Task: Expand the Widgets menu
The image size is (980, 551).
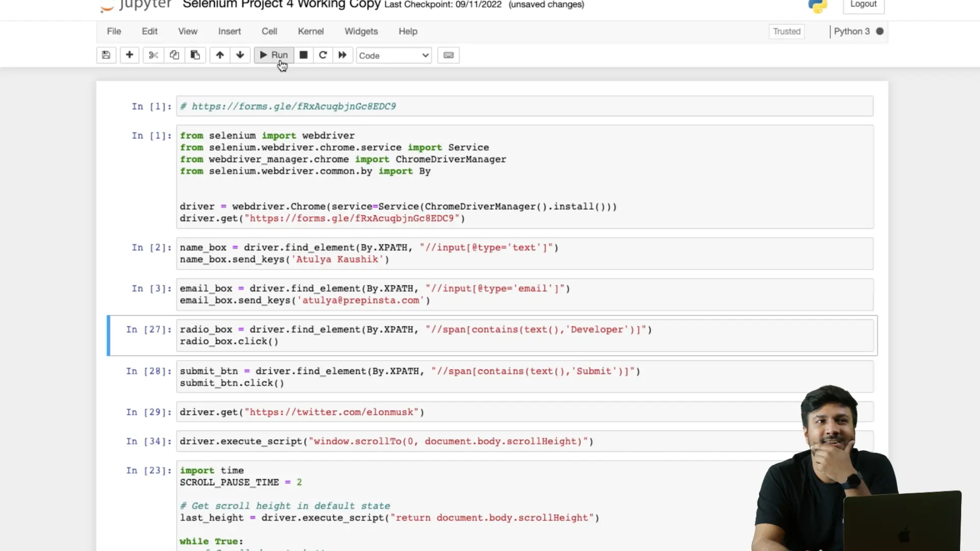Action: click(361, 32)
